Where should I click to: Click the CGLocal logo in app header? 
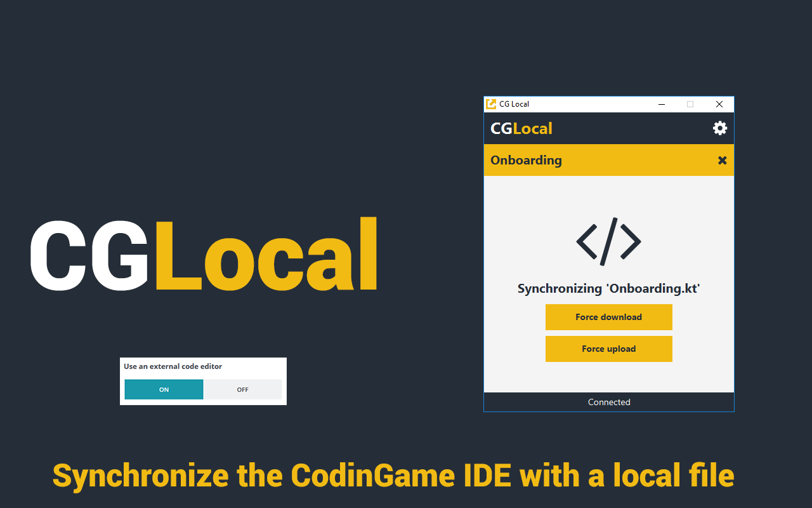pyautogui.click(x=521, y=128)
